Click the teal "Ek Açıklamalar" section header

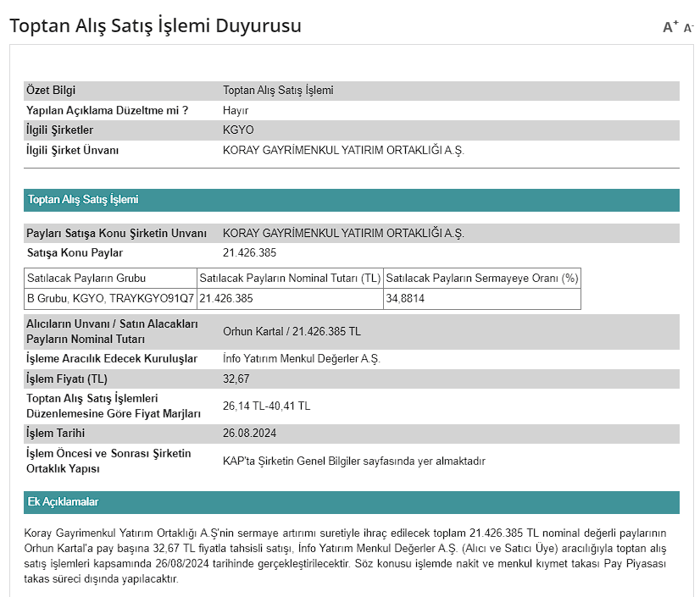click(x=352, y=502)
